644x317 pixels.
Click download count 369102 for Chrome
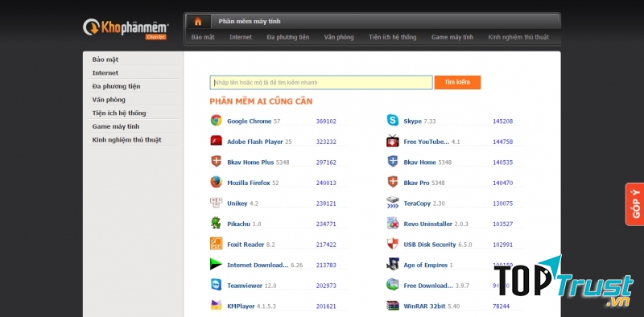(x=326, y=121)
